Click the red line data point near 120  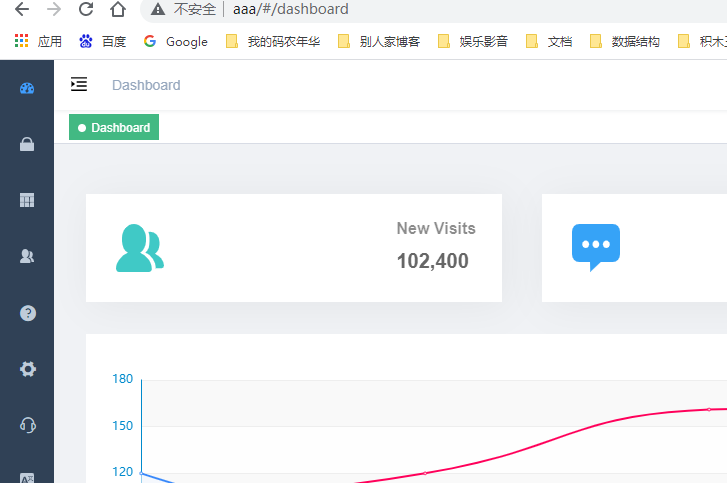pos(425,473)
